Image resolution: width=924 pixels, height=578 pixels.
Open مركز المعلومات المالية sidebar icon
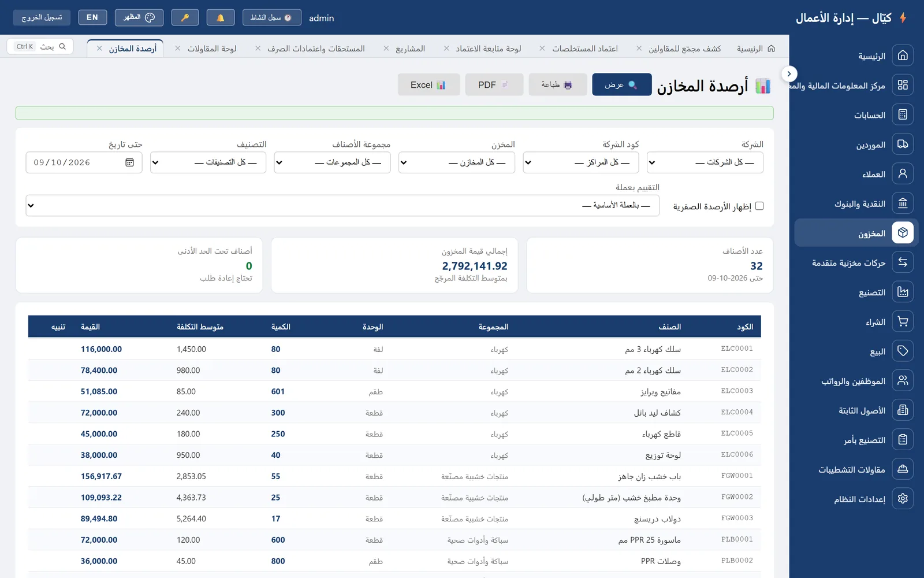(903, 85)
